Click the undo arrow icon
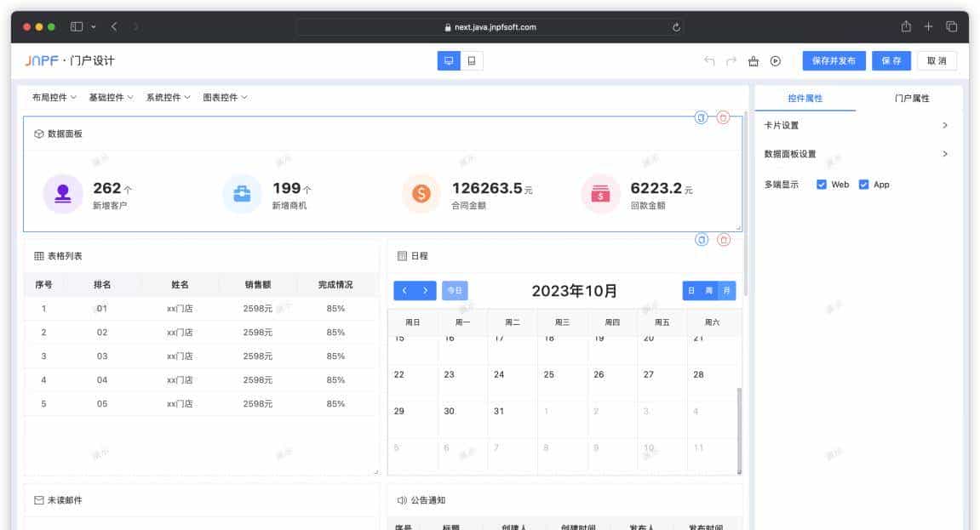This screenshot has width=980, height=530. point(709,61)
